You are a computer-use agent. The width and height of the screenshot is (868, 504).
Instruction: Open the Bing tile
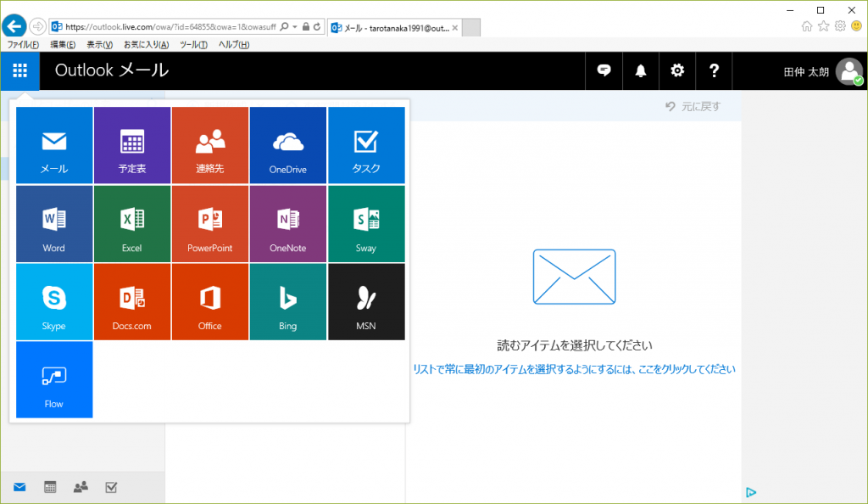288,302
